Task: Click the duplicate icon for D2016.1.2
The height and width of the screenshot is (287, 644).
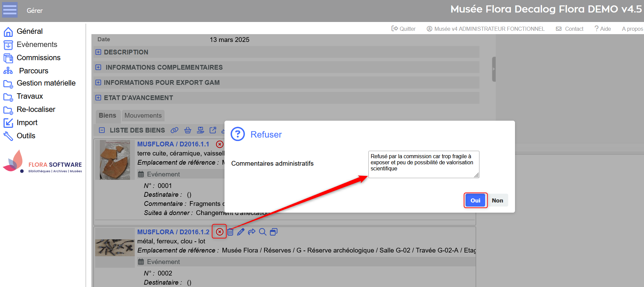Action: tap(274, 232)
